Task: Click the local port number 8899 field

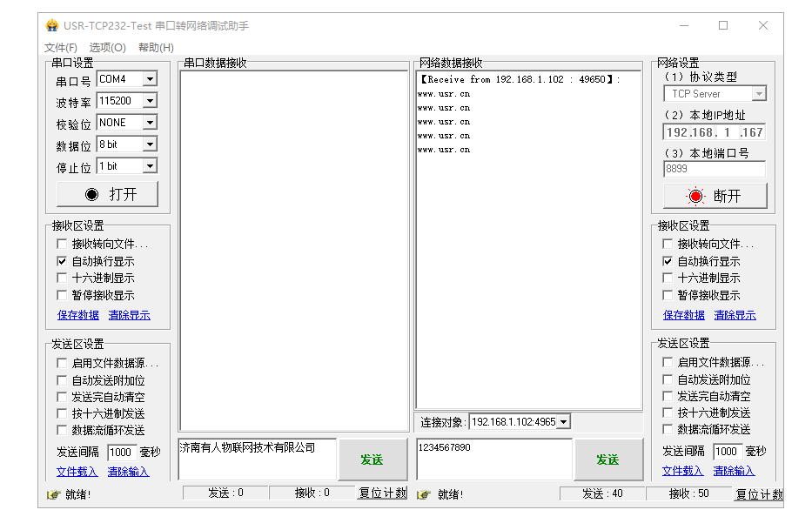Action: point(714,170)
